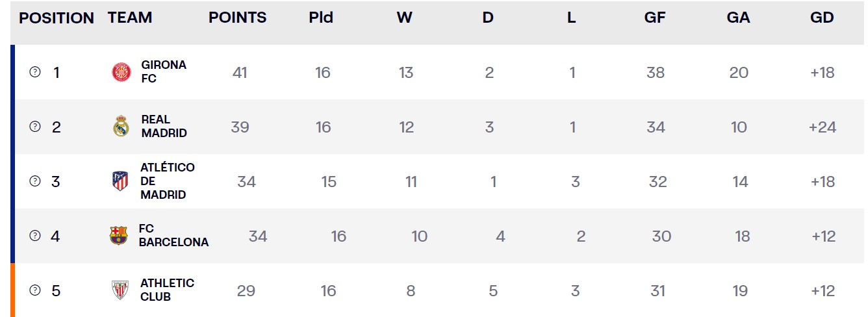Click the Athletic Club crest icon

click(120, 290)
